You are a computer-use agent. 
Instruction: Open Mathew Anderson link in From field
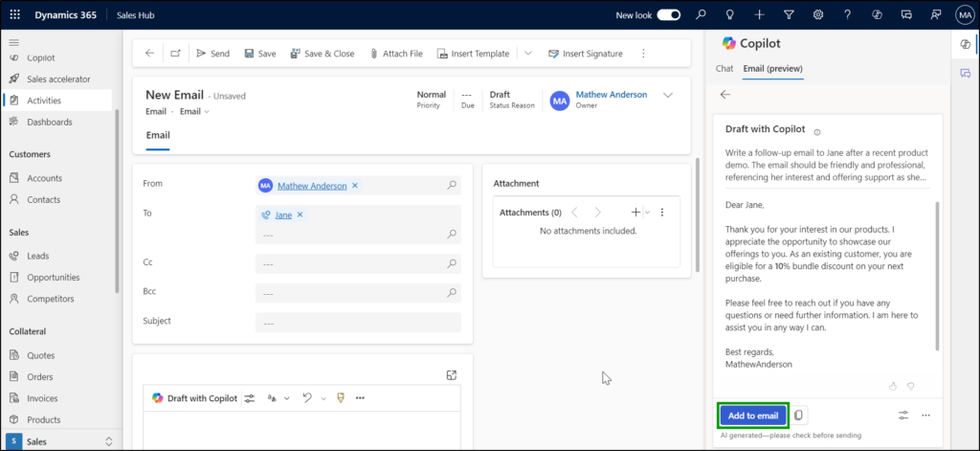tap(312, 186)
